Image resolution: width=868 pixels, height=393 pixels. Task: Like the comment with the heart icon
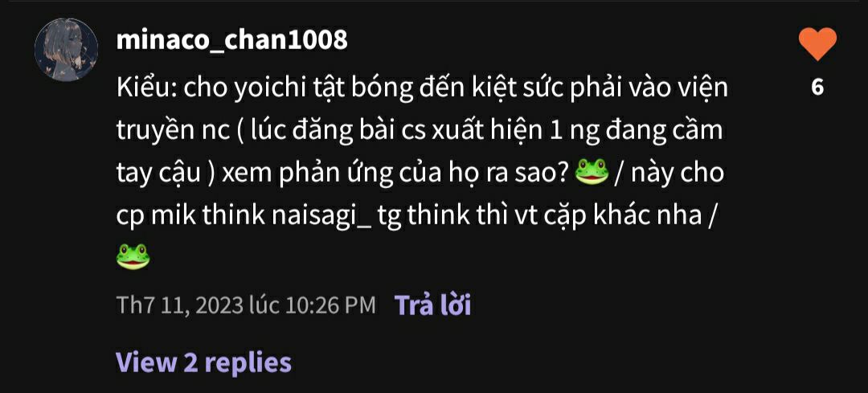tap(817, 44)
